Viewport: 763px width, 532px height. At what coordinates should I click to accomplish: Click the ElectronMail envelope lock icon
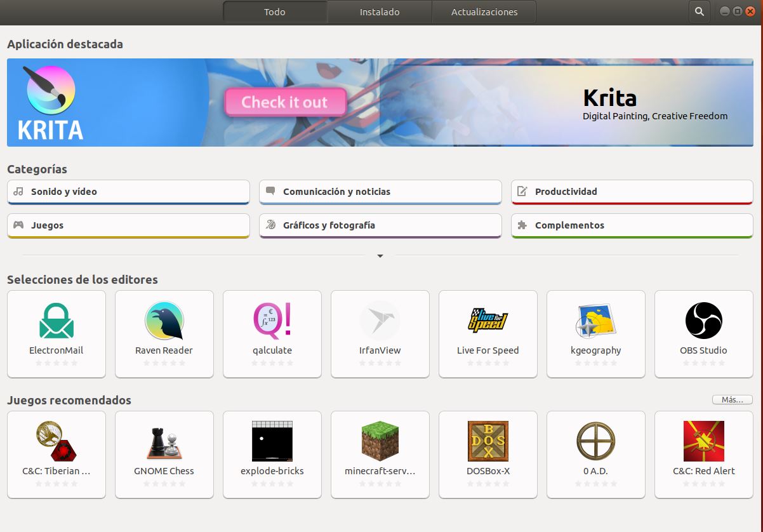click(56, 320)
